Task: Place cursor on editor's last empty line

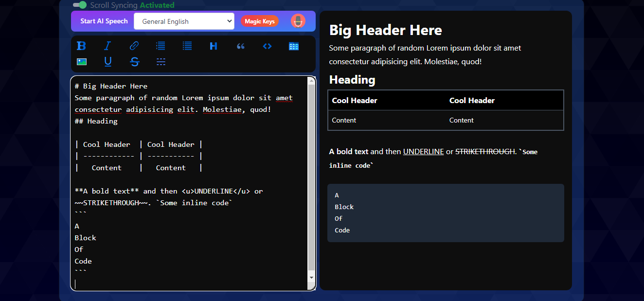Action: (190, 284)
